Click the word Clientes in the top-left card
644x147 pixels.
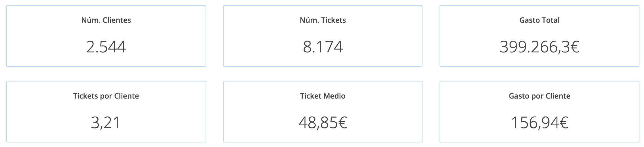(x=116, y=20)
